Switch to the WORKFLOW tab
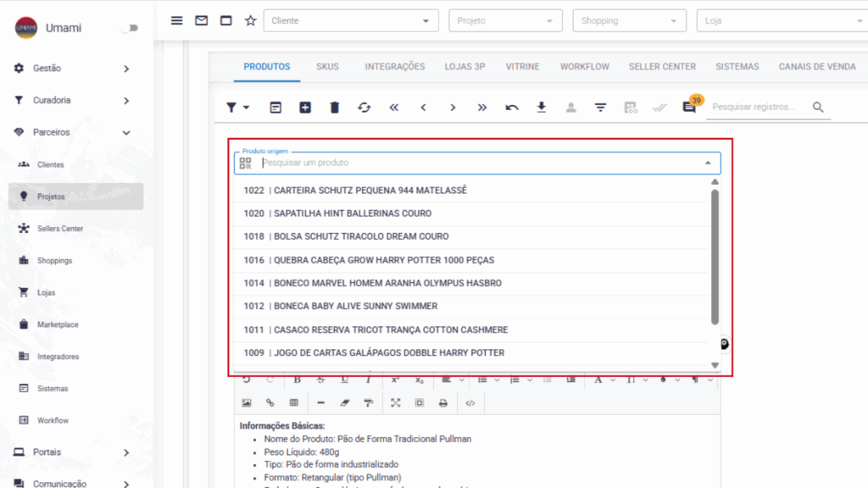Screen dimensions: 868x488 tap(584, 66)
